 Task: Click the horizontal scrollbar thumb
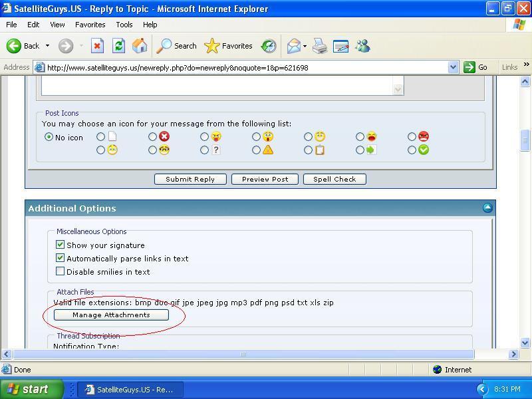click(x=243, y=354)
